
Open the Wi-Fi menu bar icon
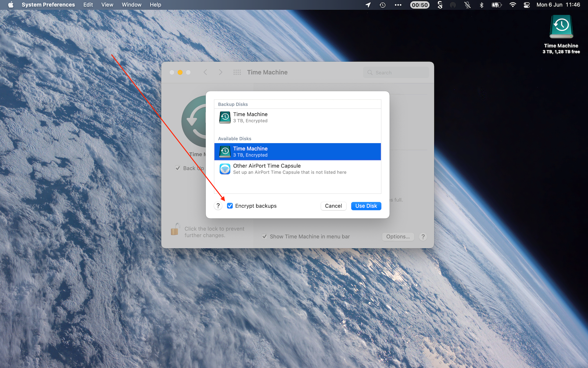pos(512,5)
